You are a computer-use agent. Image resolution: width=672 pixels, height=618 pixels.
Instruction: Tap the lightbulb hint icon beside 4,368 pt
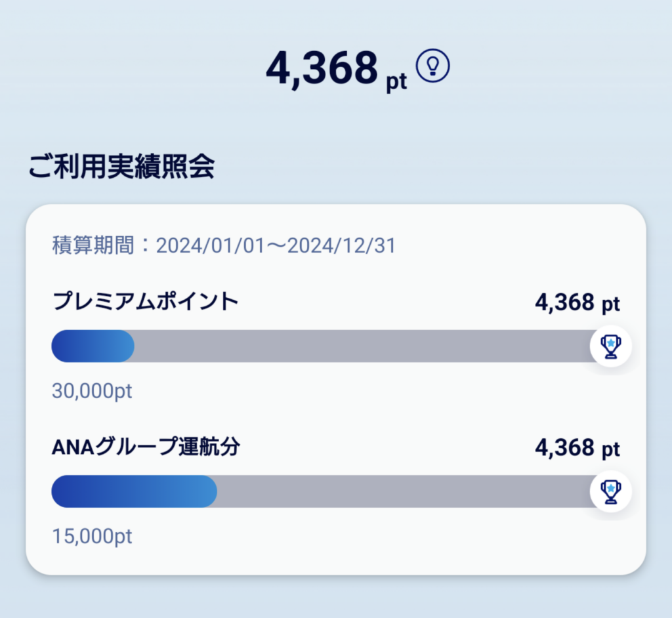coord(433,66)
